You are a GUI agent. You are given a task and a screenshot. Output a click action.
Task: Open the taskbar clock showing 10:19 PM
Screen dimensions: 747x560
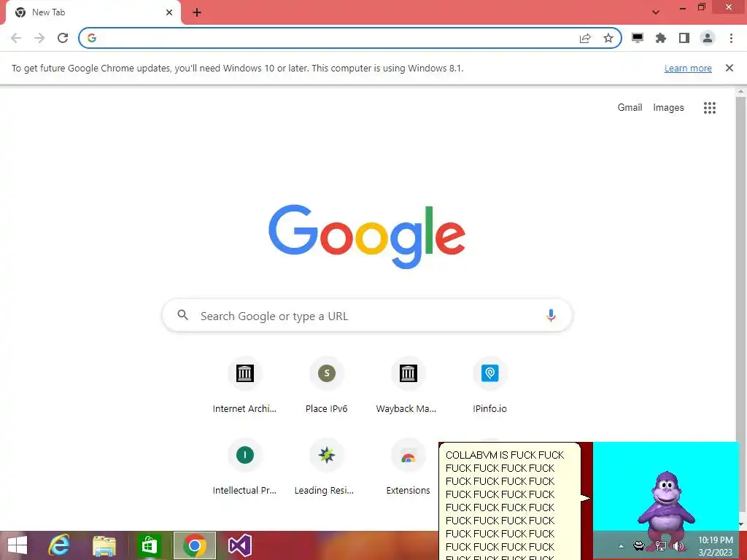click(715, 546)
